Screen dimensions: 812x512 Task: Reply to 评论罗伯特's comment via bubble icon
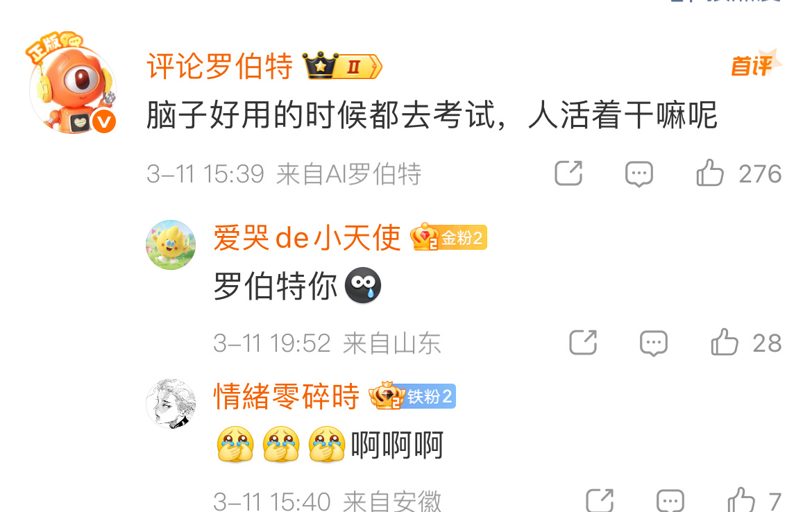[x=639, y=174]
